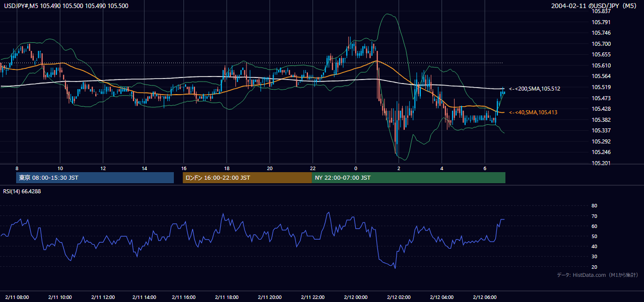The width and height of the screenshot is (644, 302).
Task: Click price axis value 105.746
Action: tap(601, 33)
